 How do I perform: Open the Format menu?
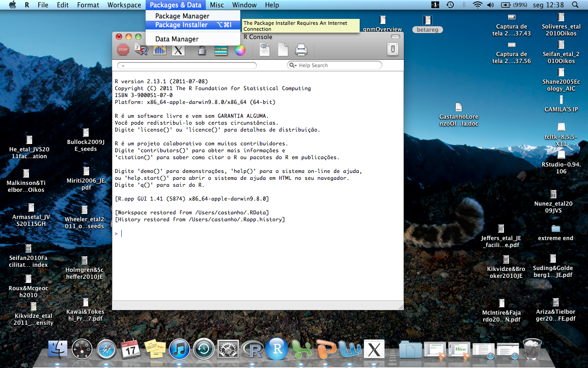click(88, 5)
